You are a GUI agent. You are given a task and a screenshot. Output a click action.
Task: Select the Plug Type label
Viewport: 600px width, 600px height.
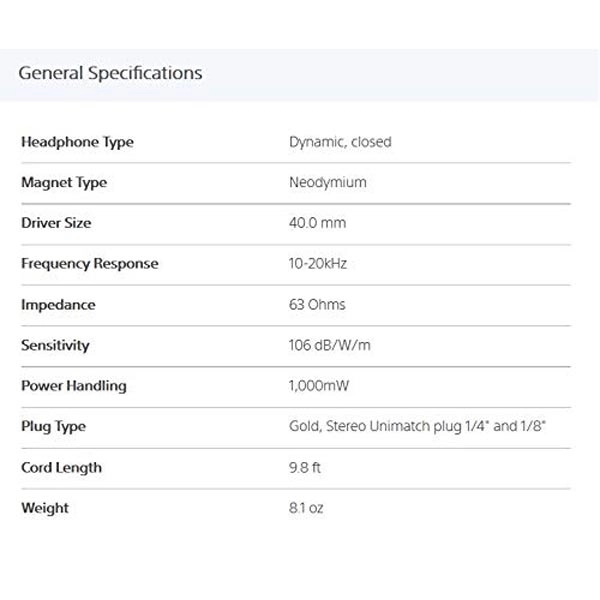click(x=54, y=427)
